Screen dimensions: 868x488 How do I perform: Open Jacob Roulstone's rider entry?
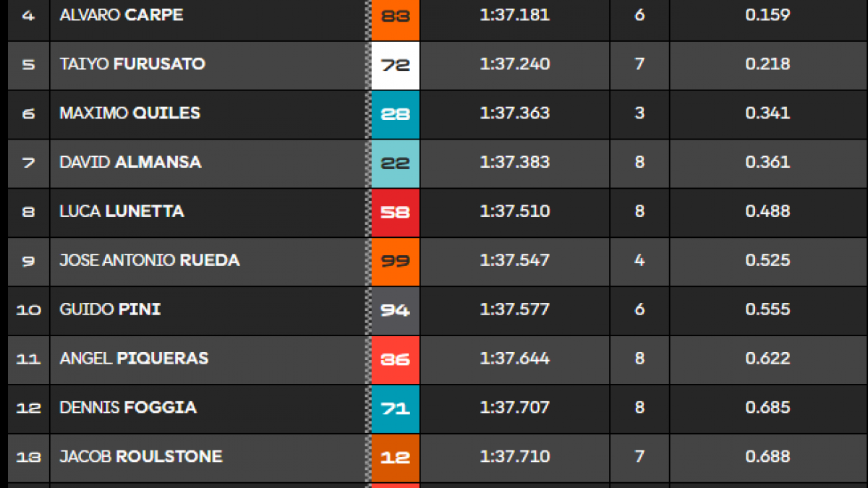tap(141, 457)
